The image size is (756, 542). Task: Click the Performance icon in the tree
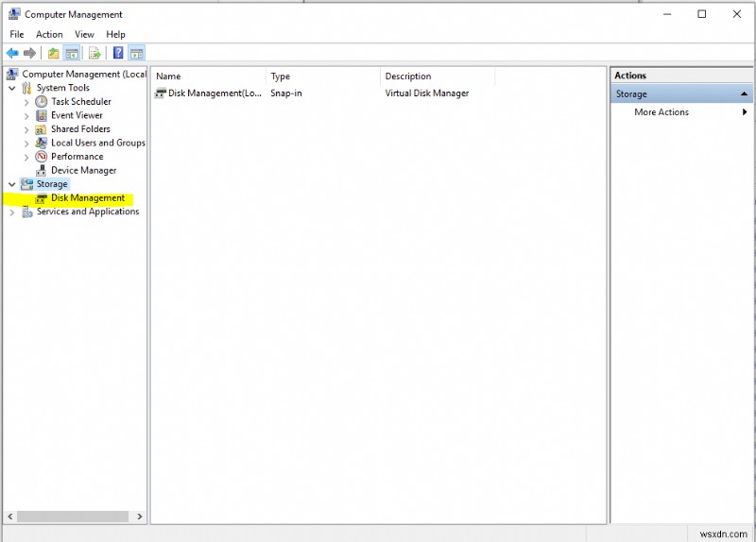point(42,157)
